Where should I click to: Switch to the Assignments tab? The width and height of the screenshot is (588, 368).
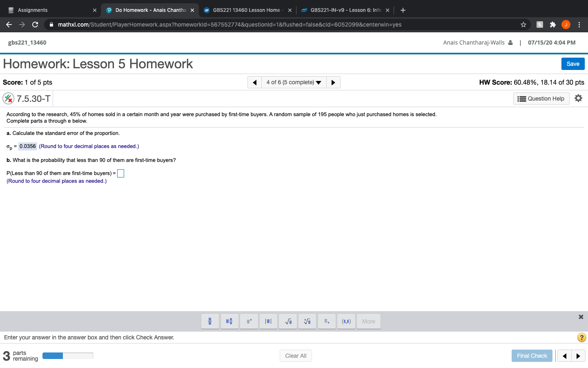click(49, 10)
